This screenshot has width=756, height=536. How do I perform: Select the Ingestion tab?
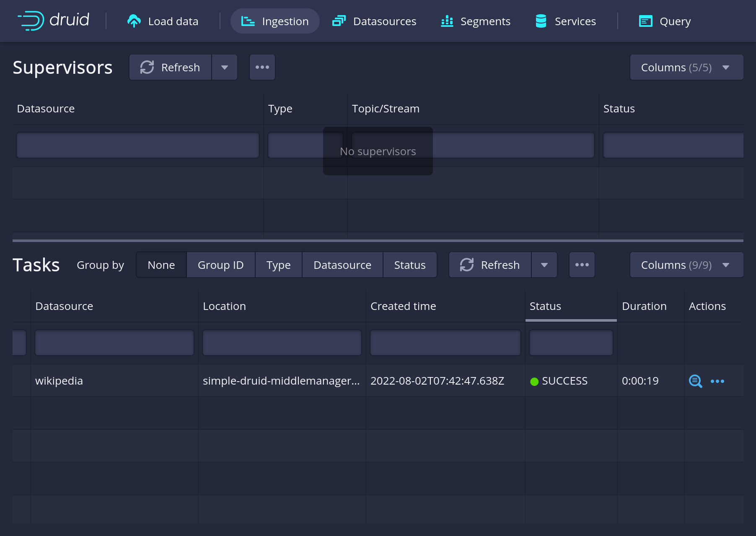click(x=275, y=21)
